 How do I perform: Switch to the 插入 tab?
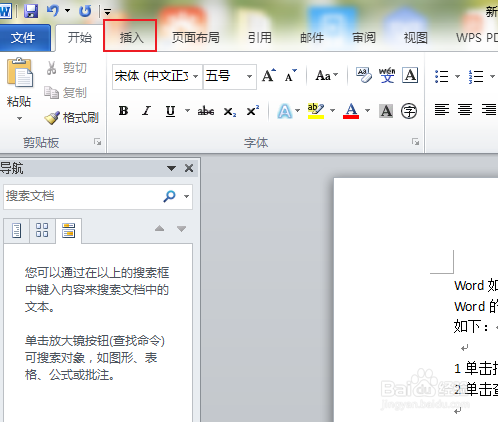(x=130, y=37)
